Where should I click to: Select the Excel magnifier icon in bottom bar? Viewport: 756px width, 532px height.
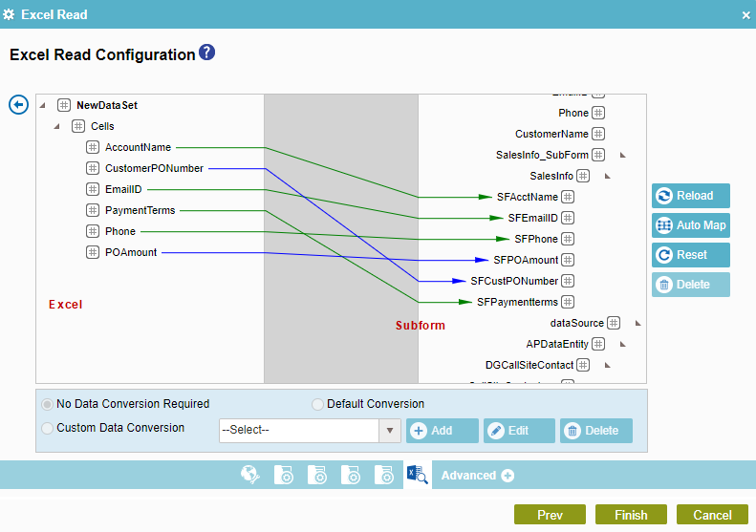point(417,475)
